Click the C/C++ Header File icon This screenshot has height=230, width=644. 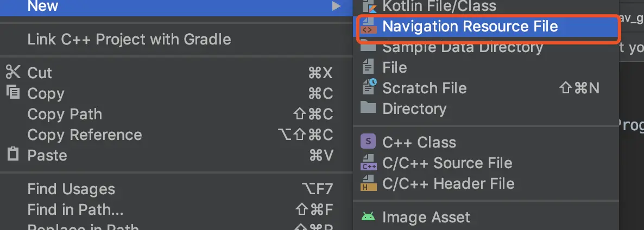(369, 183)
